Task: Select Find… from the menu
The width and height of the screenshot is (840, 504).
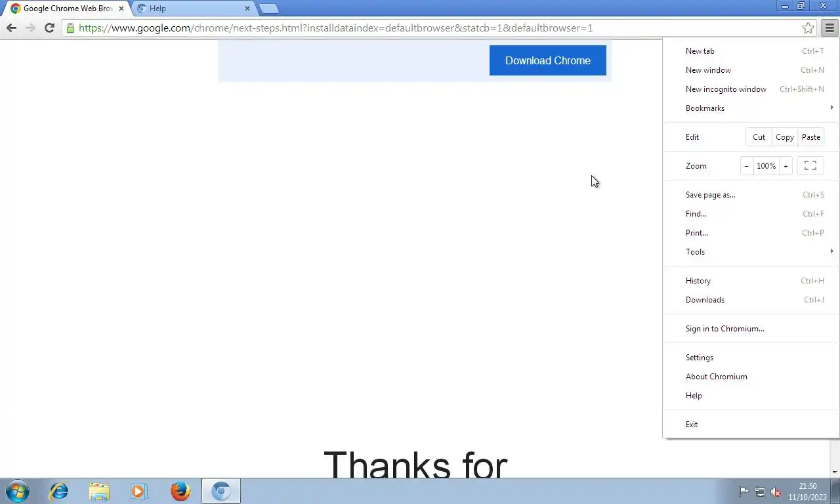Action: pos(751,214)
